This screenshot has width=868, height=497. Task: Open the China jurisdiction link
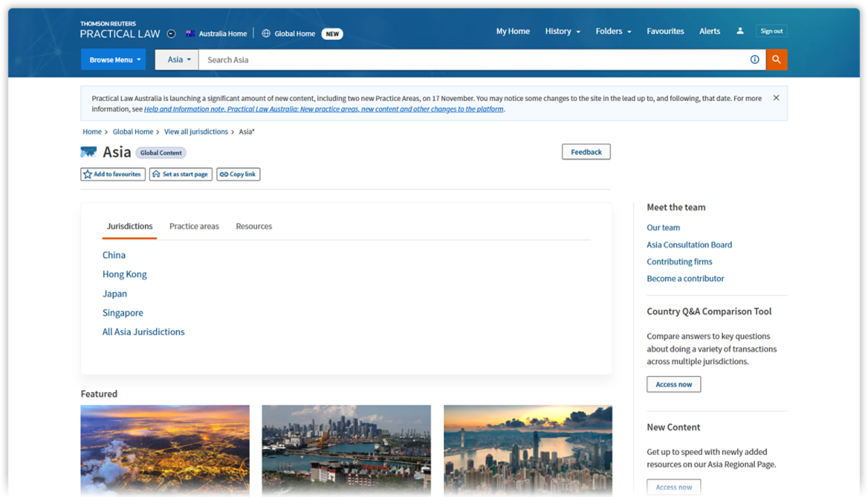(x=114, y=255)
